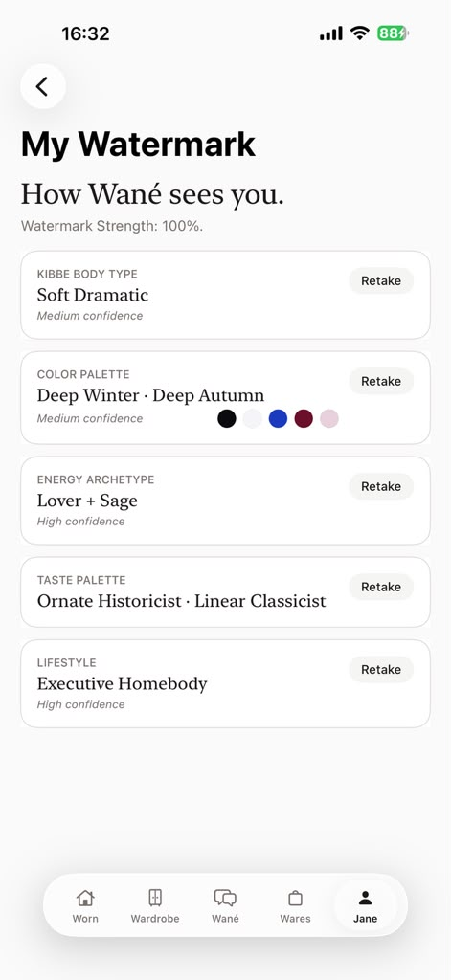Select the pale pink color swatch
Viewport: 451px width, 980px height.
tap(329, 419)
